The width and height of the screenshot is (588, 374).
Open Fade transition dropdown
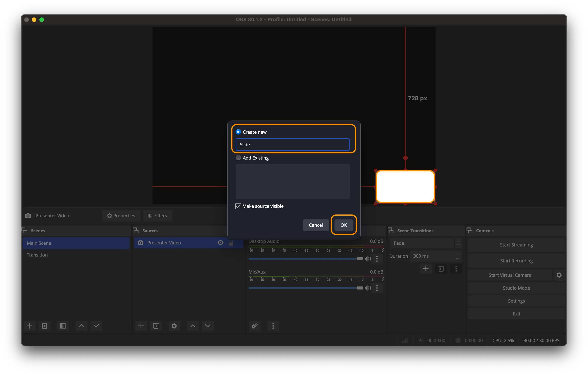[x=426, y=243]
